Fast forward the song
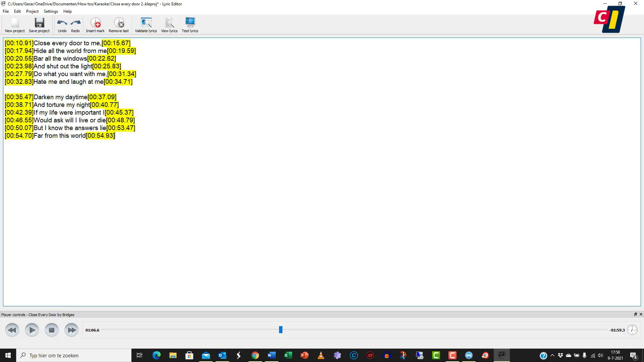This screenshot has height=362, width=644. pos(71,330)
